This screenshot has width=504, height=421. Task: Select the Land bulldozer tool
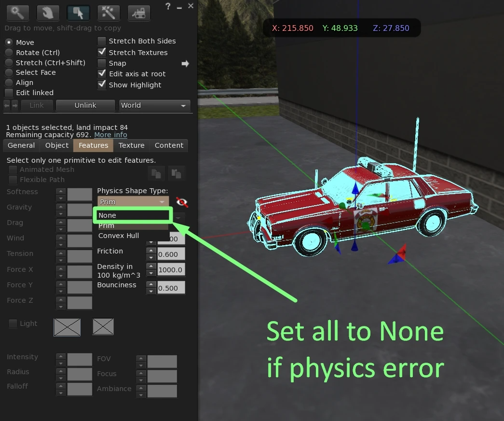click(139, 13)
